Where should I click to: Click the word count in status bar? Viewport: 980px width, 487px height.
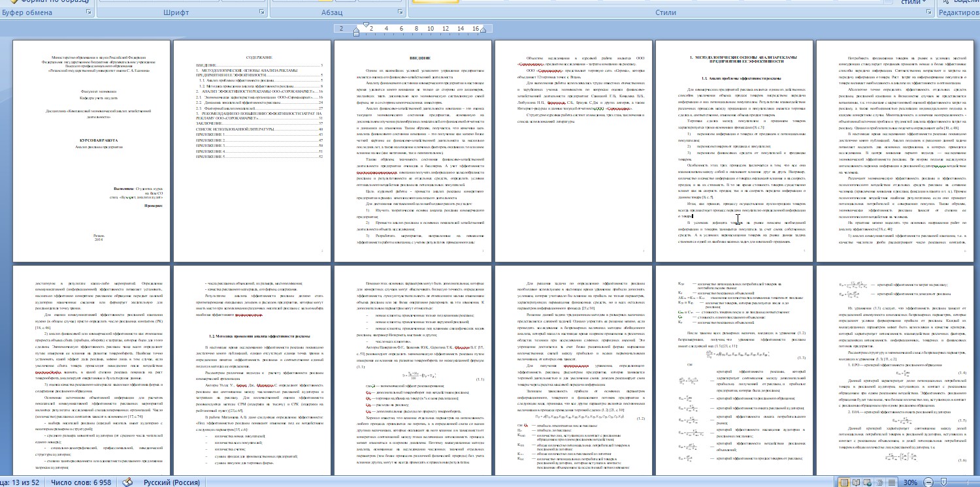coord(84,482)
